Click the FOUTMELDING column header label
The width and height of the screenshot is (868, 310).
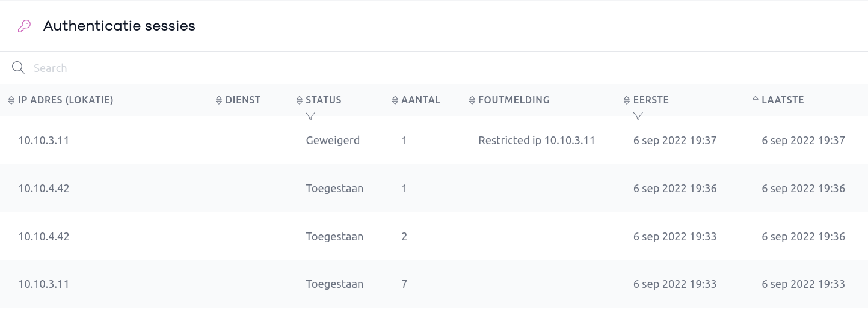pyautogui.click(x=514, y=100)
